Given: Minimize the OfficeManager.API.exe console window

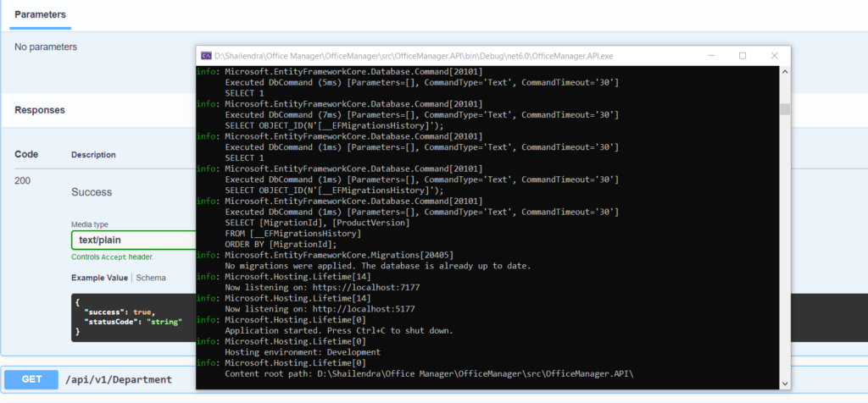Looking at the screenshot, I should [x=710, y=56].
